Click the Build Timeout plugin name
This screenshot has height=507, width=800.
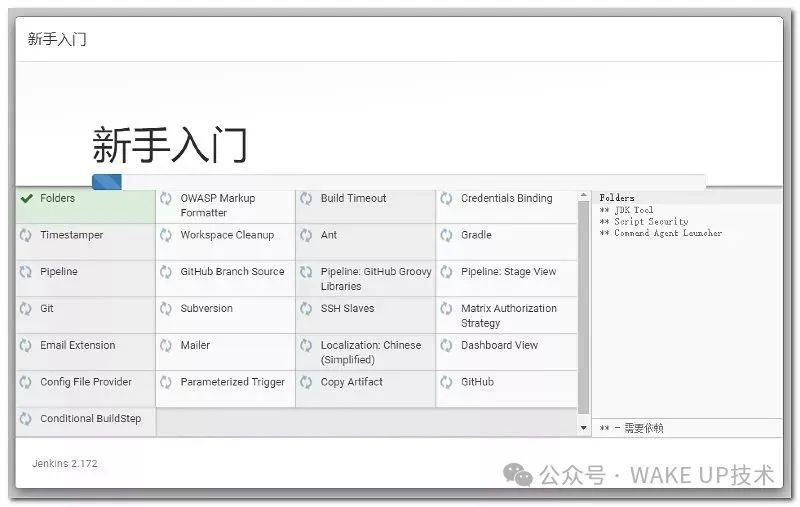click(354, 198)
